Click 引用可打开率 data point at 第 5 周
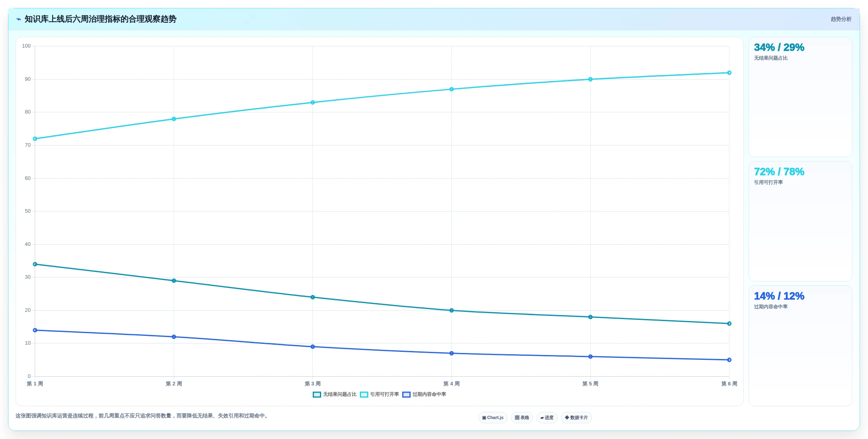 590,80
